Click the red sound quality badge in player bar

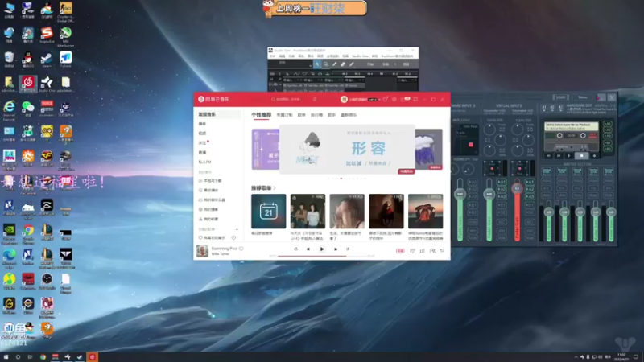400,251
